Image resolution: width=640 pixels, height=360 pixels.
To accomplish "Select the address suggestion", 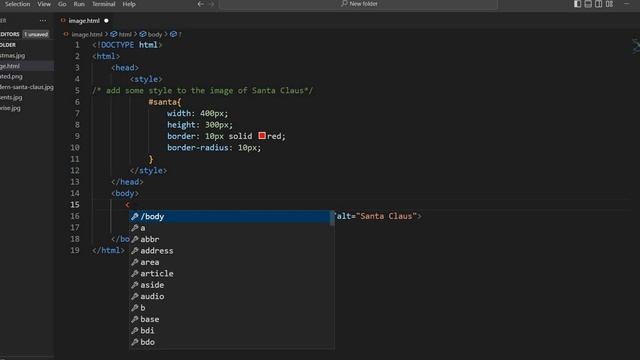I will point(232,251).
